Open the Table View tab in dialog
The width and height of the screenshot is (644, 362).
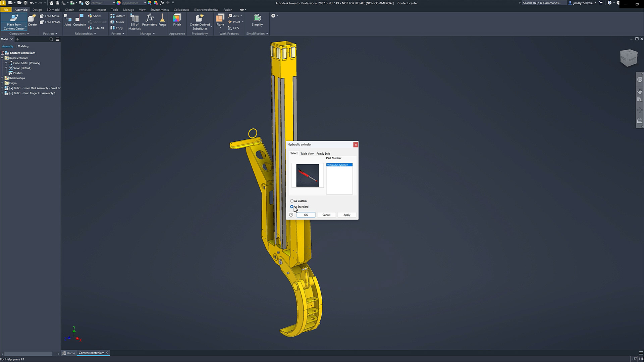pos(307,154)
